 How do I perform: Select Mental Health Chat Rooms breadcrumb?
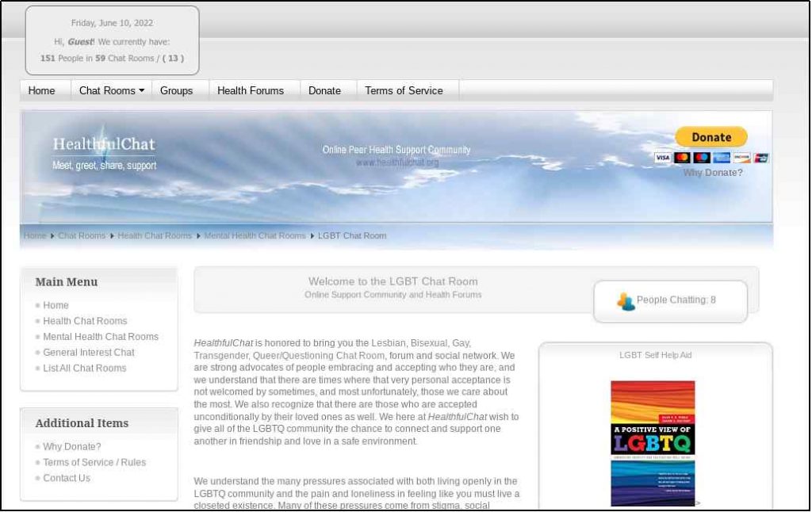click(255, 235)
